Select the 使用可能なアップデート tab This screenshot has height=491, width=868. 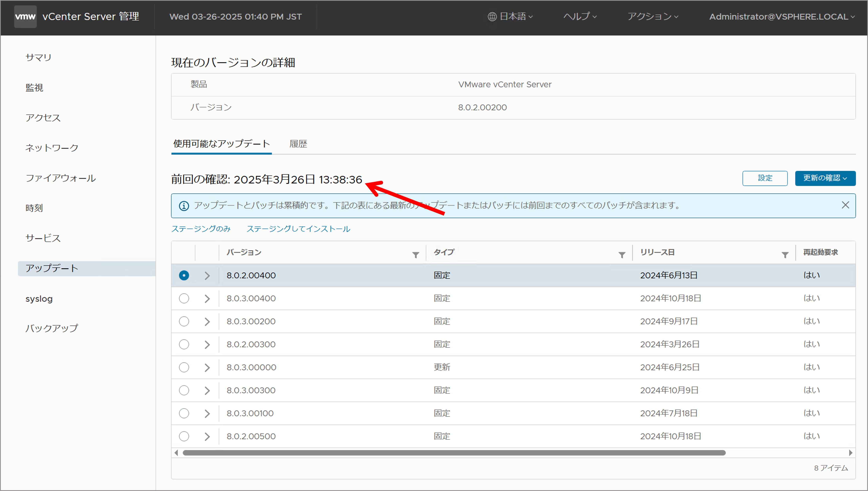click(221, 144)
